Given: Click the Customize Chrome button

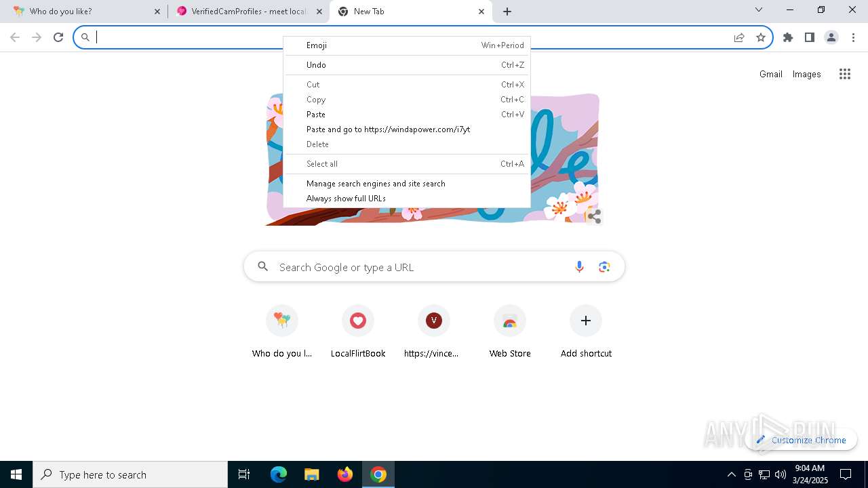Looking at the screenshot, I should tap(801, 440).
